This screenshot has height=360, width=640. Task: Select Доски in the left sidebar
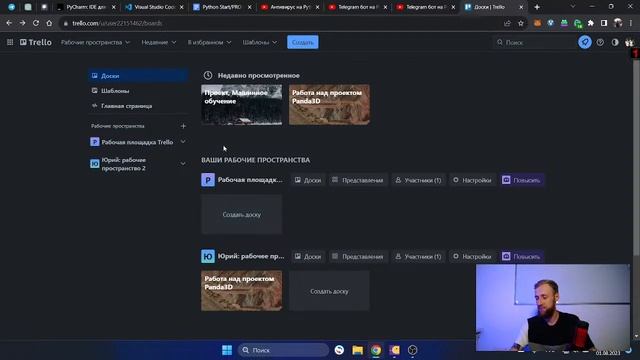coord(138,76)
